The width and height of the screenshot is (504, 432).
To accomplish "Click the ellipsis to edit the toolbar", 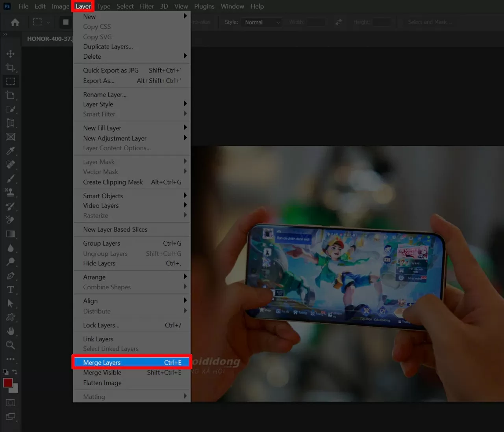I will pos(11,359).
